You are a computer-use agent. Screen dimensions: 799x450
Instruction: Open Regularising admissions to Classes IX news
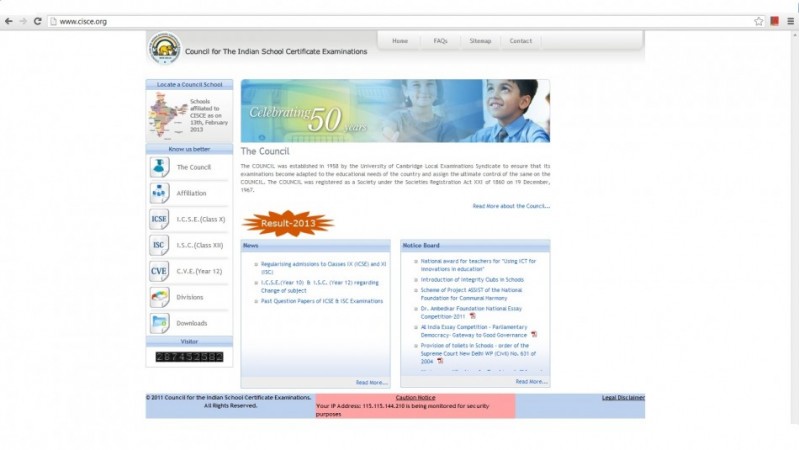324,268
